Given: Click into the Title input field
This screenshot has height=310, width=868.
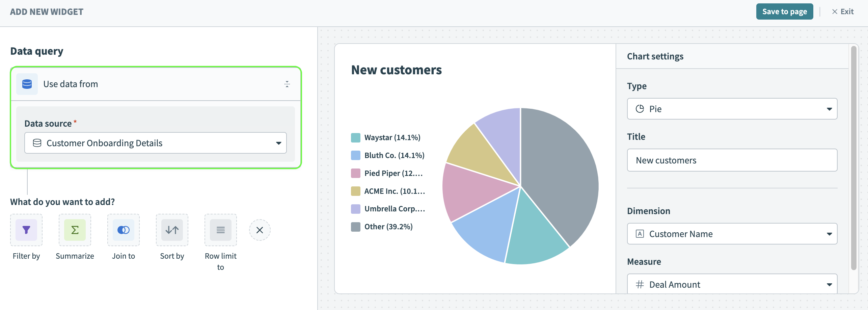Looking at the screenshot, I should point(732,160).
